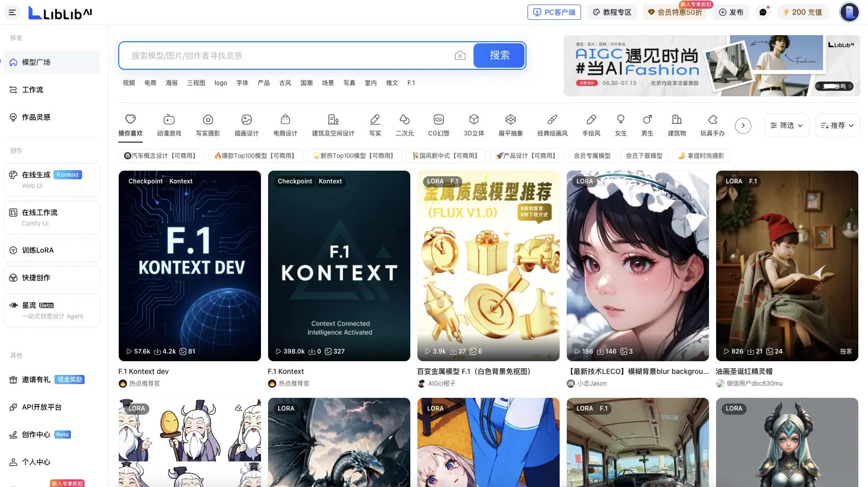Viewport: 868px width, 487px height.
Task: Select the 插画设计 category icon
Action: click(x=247, y=125)
